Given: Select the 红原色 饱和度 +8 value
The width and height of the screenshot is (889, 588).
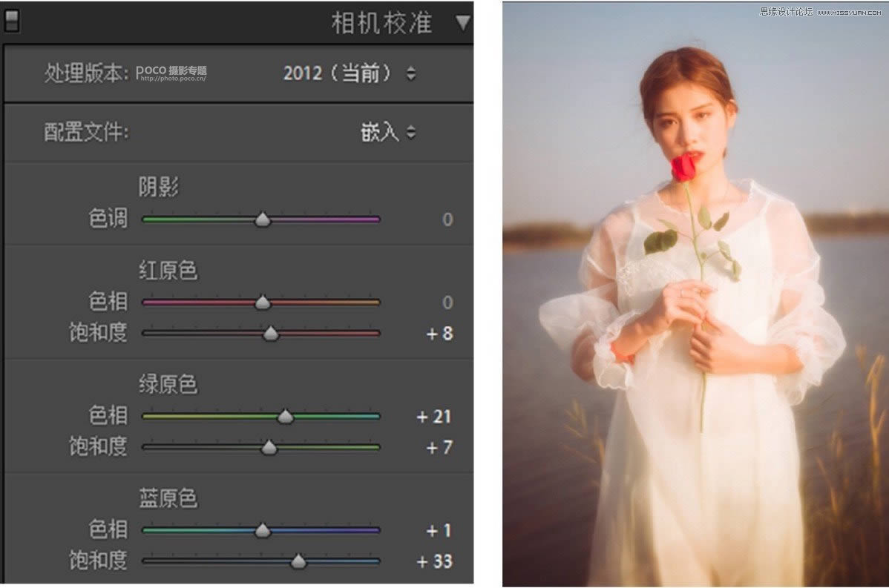Looking at the screenshot, I should 439,334.
